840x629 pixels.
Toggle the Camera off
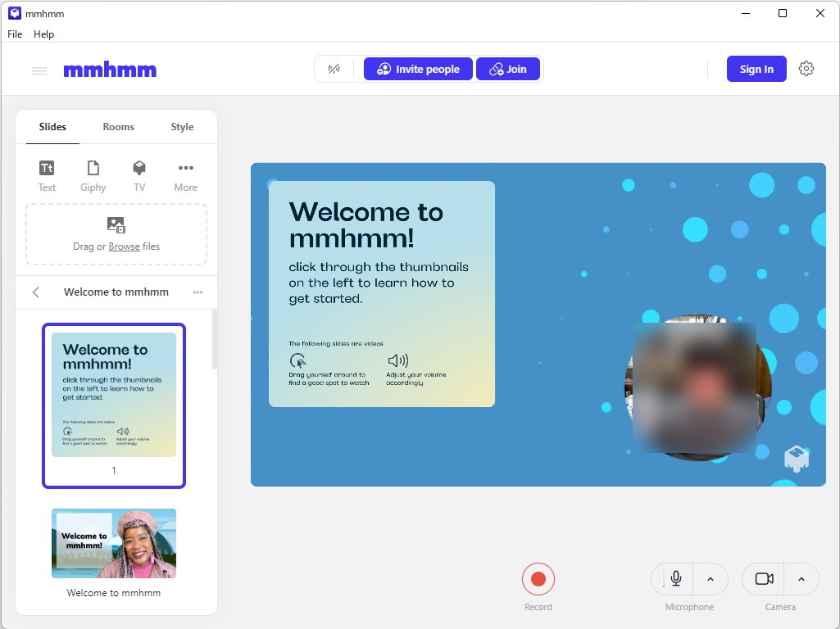click(764, 579)
